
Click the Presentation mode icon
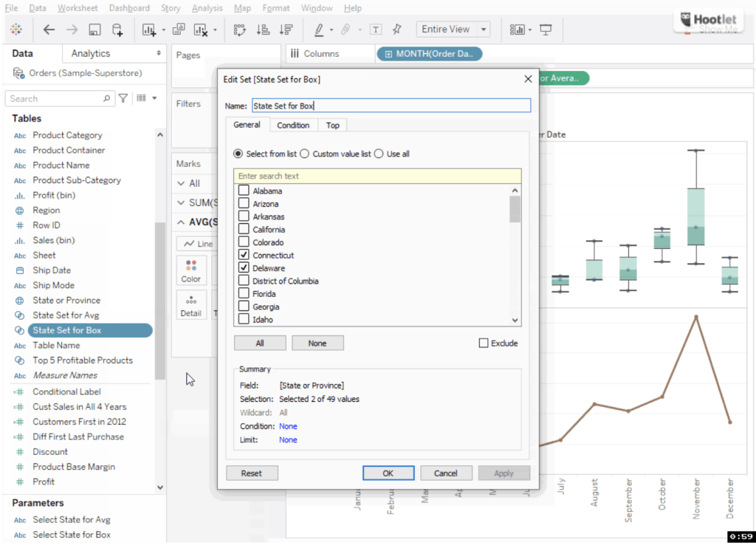point(546,30)
